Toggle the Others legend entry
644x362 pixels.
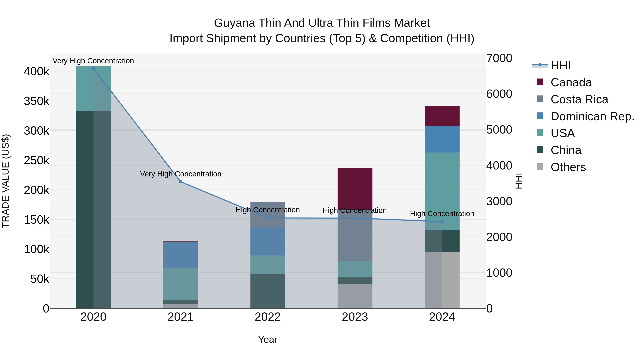[561, 167]
